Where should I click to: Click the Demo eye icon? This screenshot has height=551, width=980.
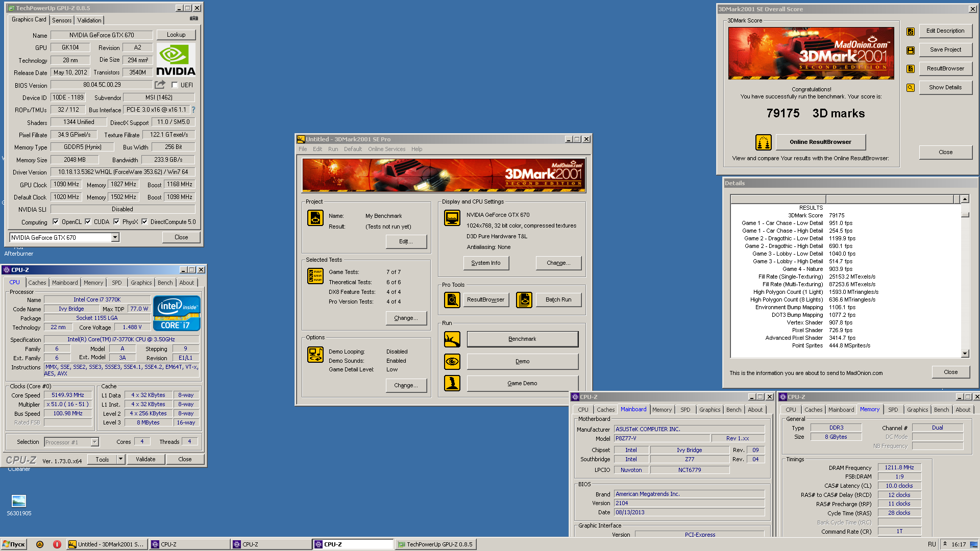pos(452,362)
